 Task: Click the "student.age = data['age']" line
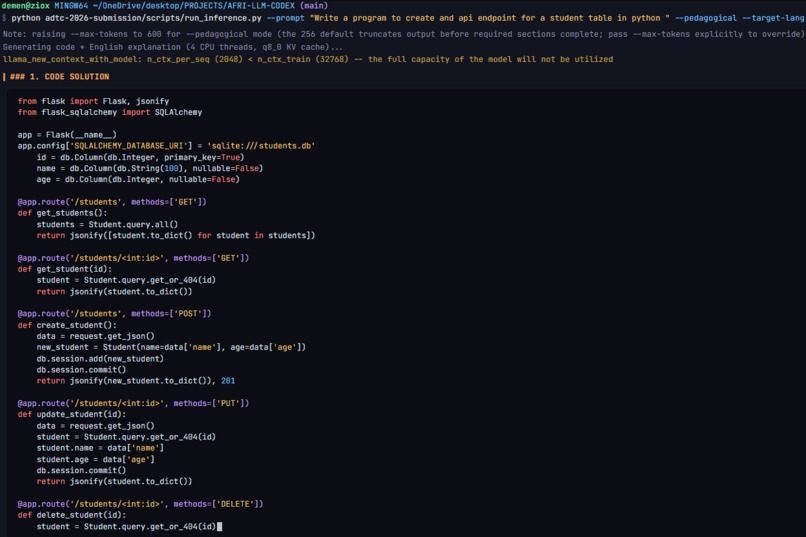(95, 459)
